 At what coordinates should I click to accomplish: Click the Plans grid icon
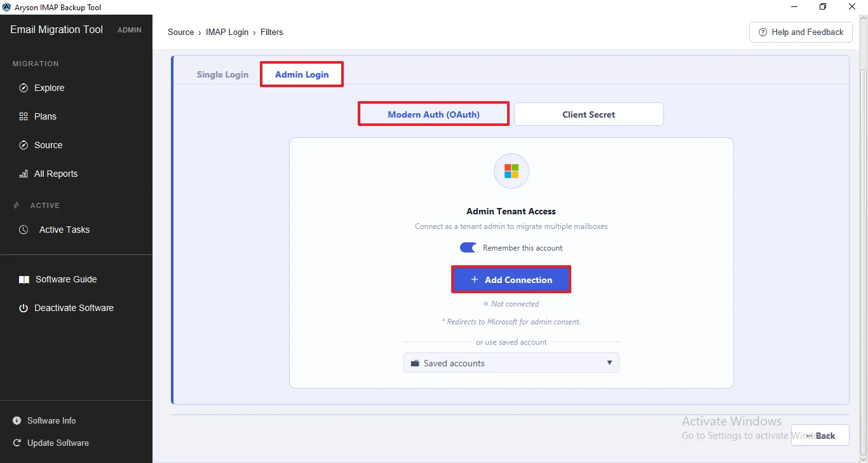point(24,116)
